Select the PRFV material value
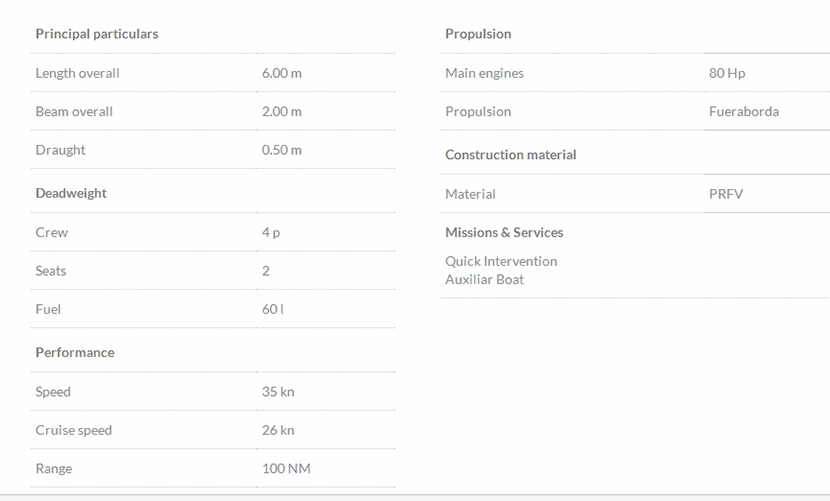Viewport: 830px width, 501px height. (x=726, y=194)
